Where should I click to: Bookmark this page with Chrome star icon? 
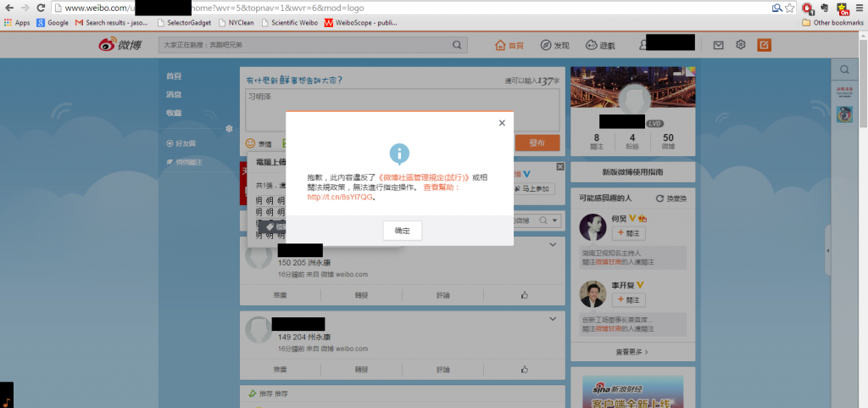pyautogui.click(x=789, y=8)
